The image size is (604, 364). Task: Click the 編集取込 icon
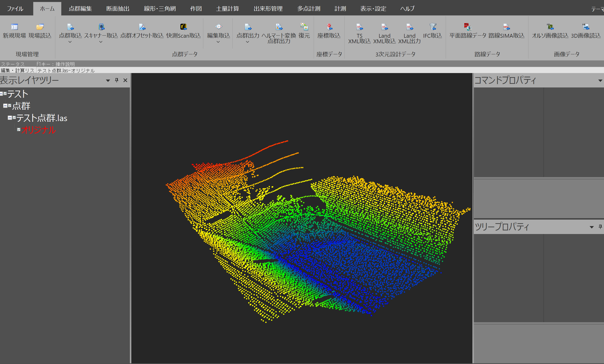(x=219, y=27)
